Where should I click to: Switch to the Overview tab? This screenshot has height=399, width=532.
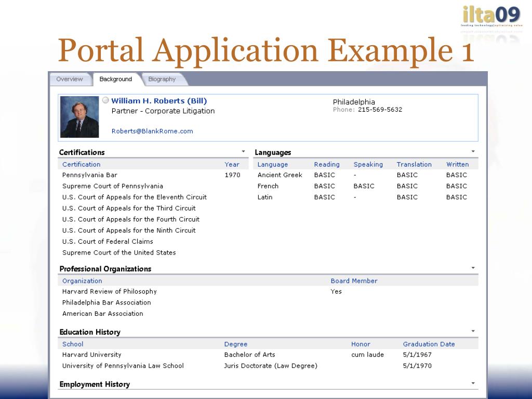[x=70, y=79]
